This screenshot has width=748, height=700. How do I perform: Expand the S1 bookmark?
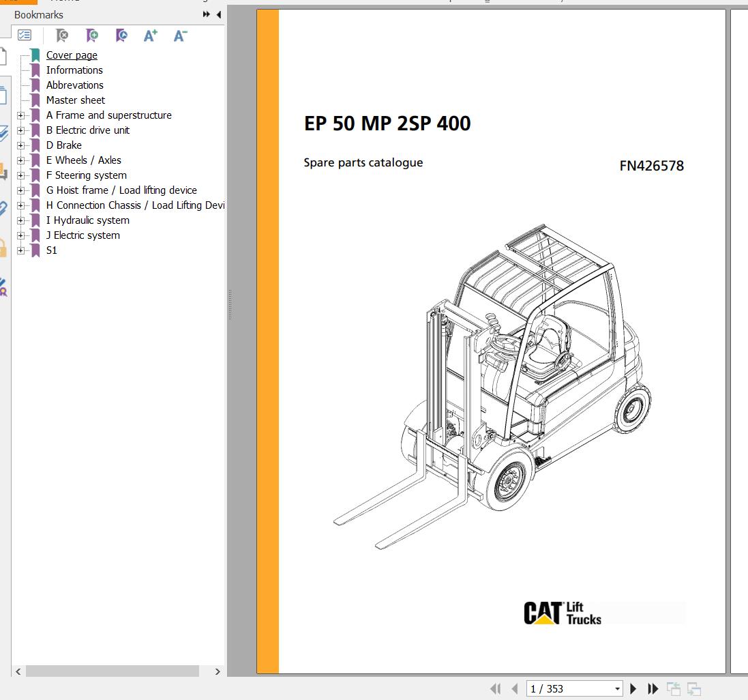coord(20,250)
